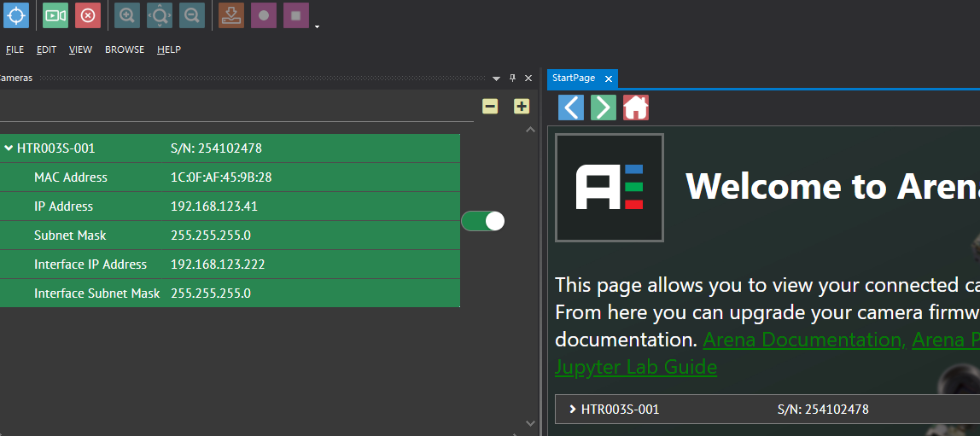Click the crosshair target icon in toolbar
The width and height of the screenshot is (980, 436).
click(15, 15)
